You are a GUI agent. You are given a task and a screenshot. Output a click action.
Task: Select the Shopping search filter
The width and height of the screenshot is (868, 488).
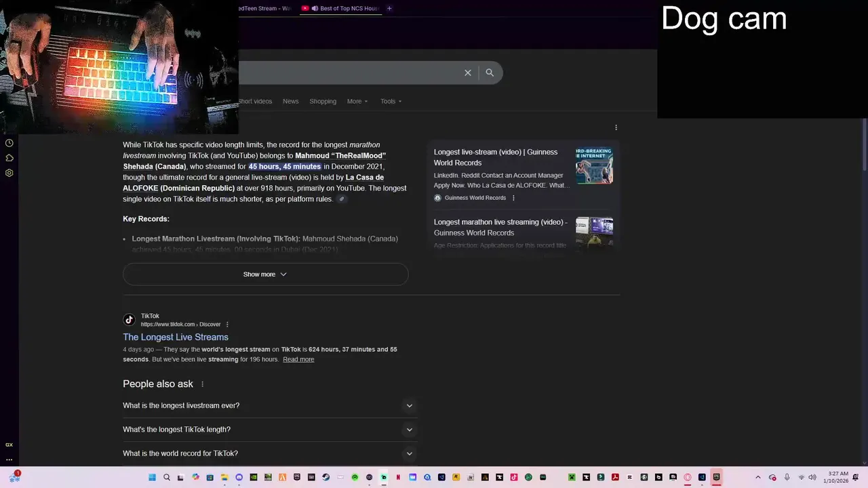(323, 102)
